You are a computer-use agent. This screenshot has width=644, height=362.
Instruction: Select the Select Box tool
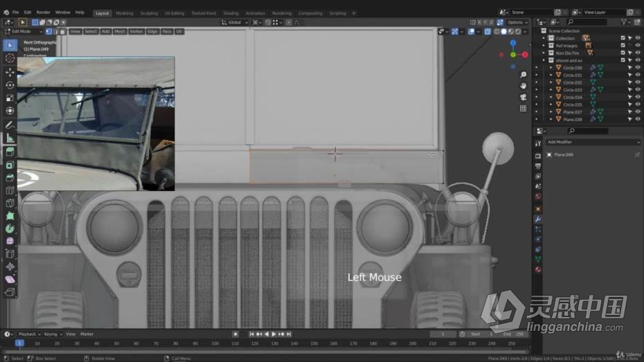pos(10,45)
